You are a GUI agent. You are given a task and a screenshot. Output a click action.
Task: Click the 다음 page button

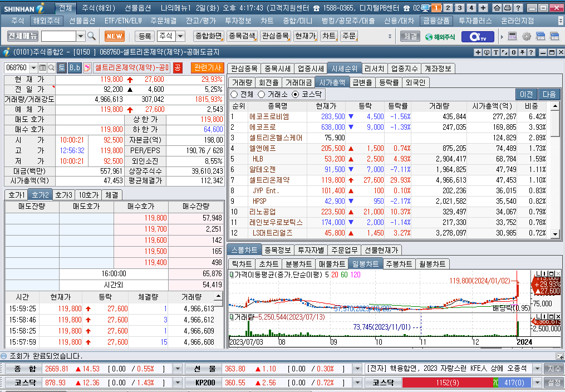click(549, 95)
